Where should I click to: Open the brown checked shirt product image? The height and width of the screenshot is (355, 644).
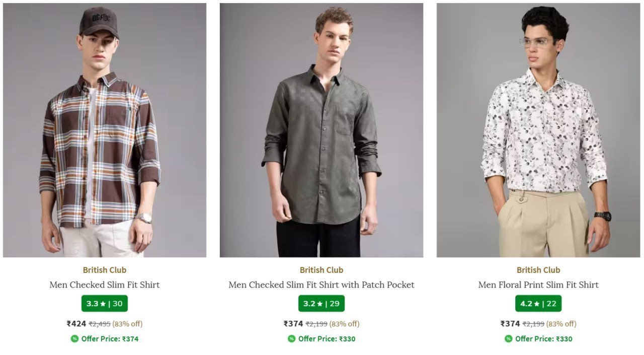(x=105, y=130)
